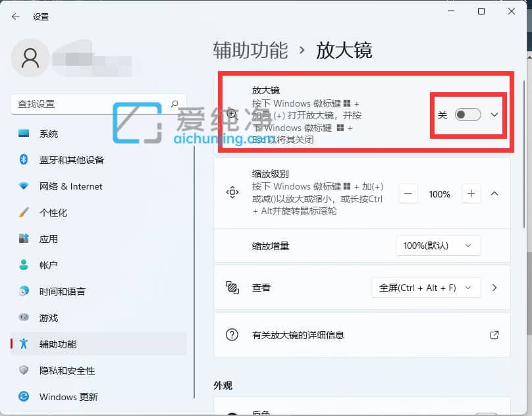Click the Windows 更新 sync icon
Image resolution: width=532 pixels, height=416 pixels.
[24, 397]
